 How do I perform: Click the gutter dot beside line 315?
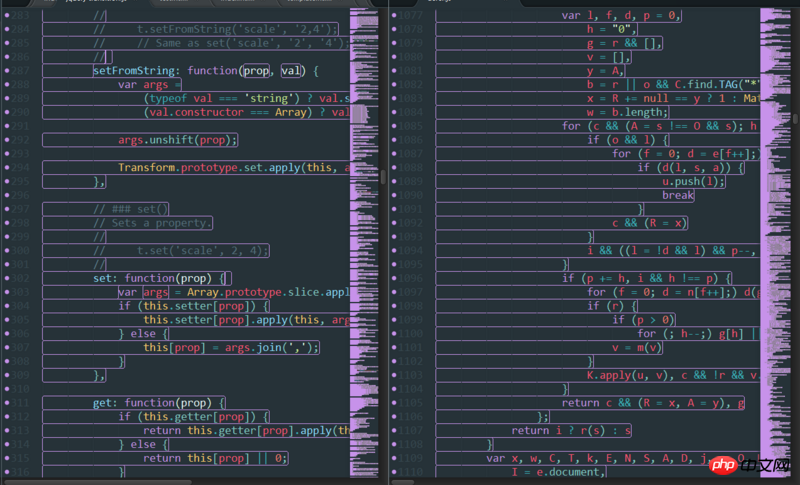[x=7, y=458]
